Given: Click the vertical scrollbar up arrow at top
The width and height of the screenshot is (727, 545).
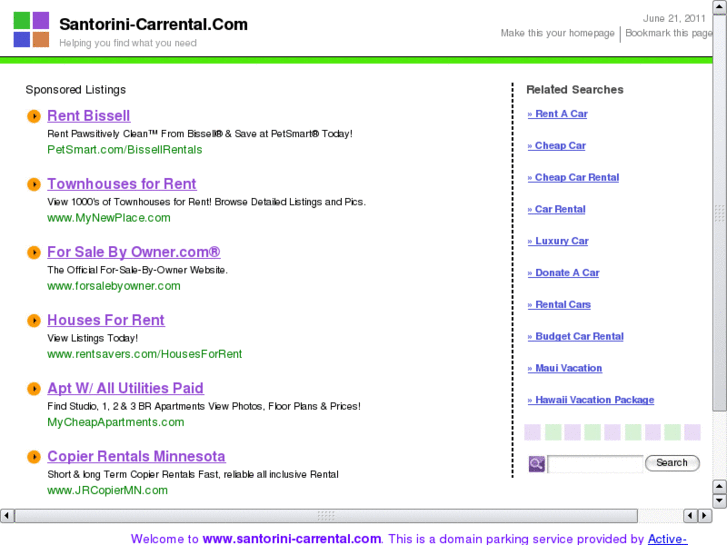Looking at the screenshot, I should click(x=720, y=7).
